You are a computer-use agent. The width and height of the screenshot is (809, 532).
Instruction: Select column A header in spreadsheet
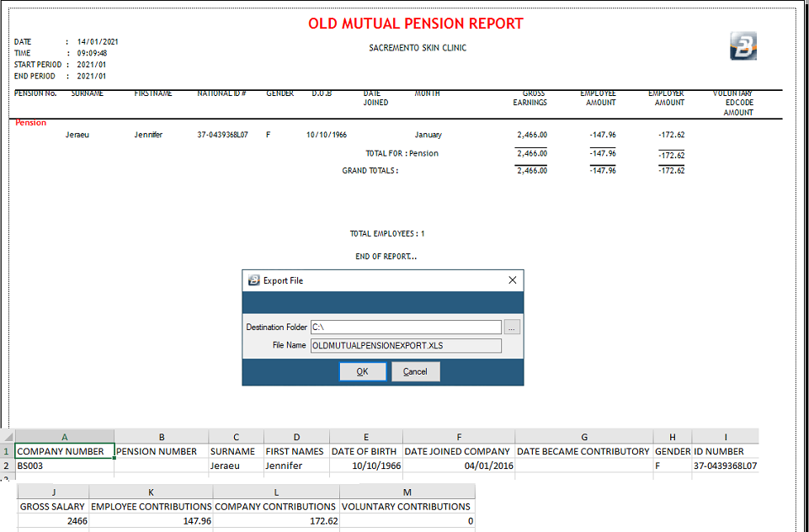tap(65, 437)
